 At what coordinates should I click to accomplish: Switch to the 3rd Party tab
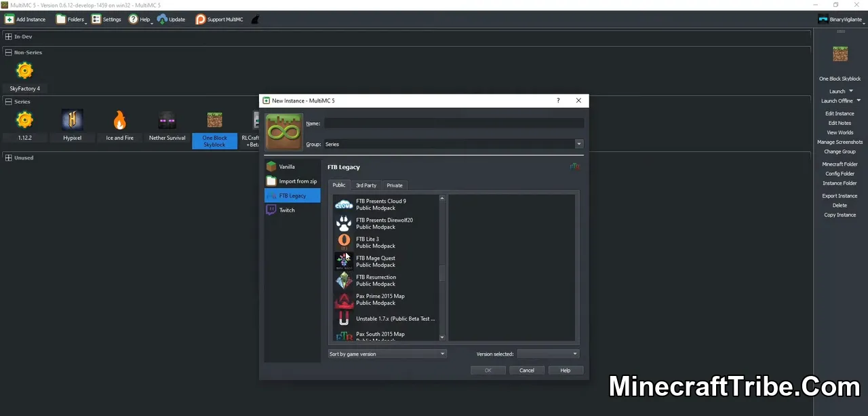click(366, 185)
